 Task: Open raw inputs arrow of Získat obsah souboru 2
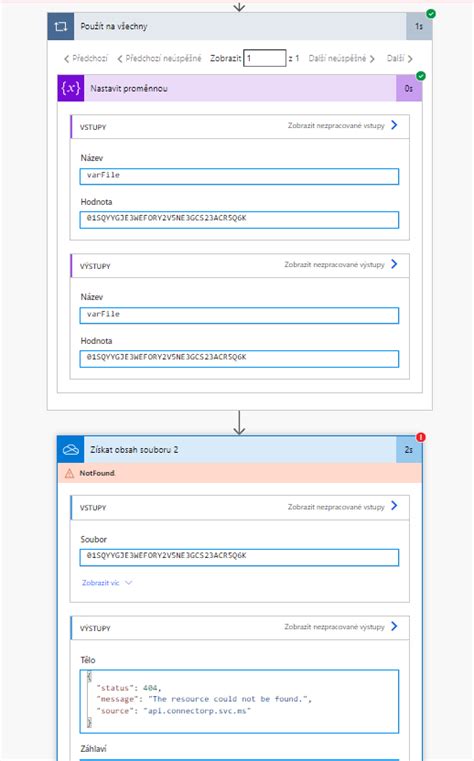click(394, 506)
